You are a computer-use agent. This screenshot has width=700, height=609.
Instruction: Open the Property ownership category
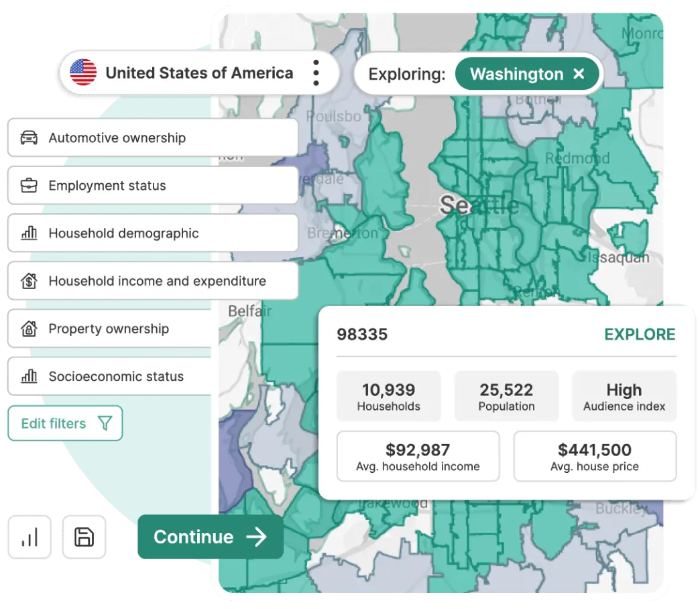pyautogui.click(x=110, y=329)
